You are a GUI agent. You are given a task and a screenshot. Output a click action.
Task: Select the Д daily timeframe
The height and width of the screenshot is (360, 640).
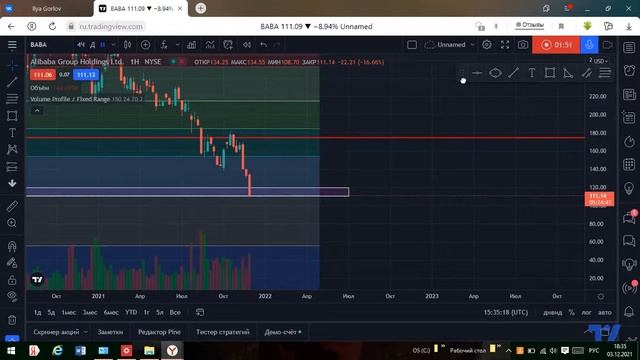pos(92,45)
